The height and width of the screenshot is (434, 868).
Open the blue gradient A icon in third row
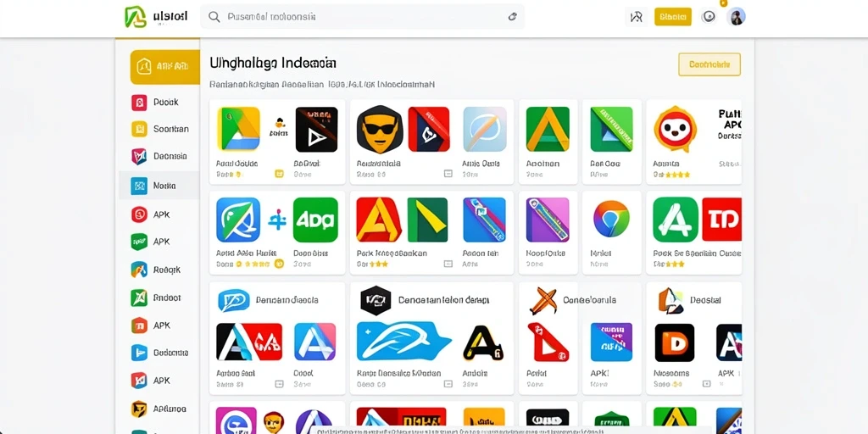point(315,342)
